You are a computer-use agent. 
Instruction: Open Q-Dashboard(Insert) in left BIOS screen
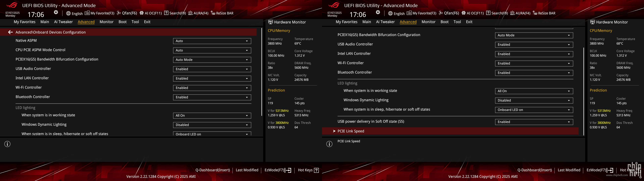coord(212,170)
